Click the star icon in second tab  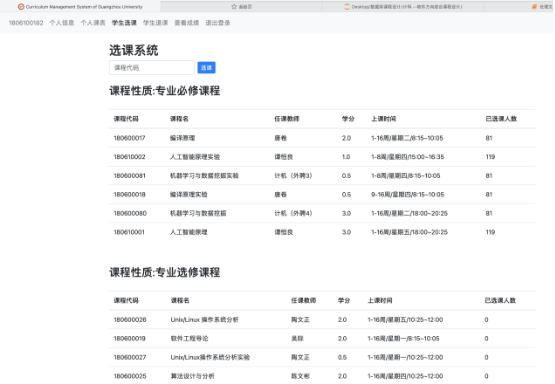(x=234, y=6)
